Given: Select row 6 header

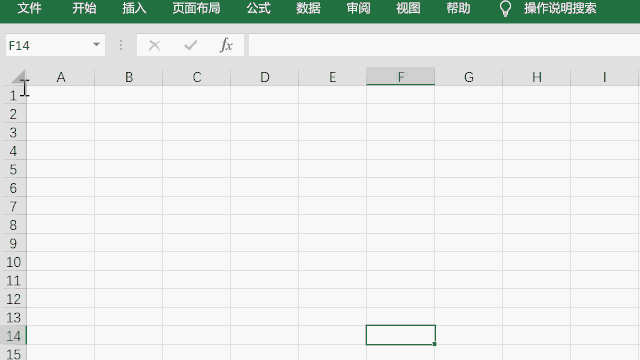Looking at the screenshot, I should (x=13, y=187).
